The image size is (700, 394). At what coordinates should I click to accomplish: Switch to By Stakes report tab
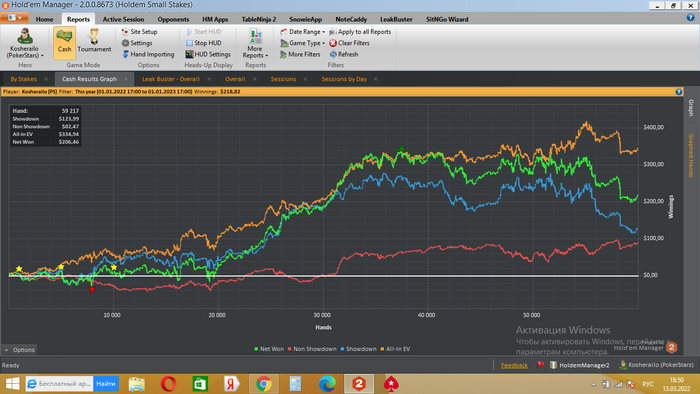pyautogui.click(x=24, y=79)
